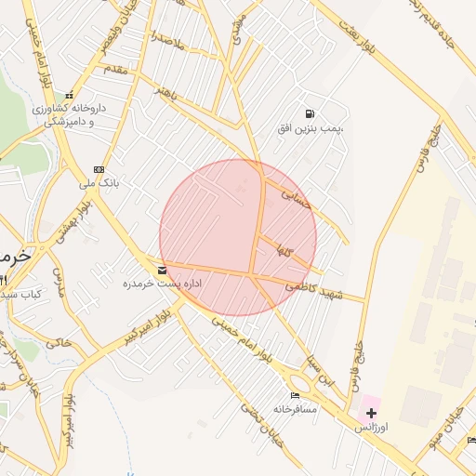Click the center of the red circle overlay
Image resolution: width=476 pixels, height=476 pixels.
click(x=238, y=238)
